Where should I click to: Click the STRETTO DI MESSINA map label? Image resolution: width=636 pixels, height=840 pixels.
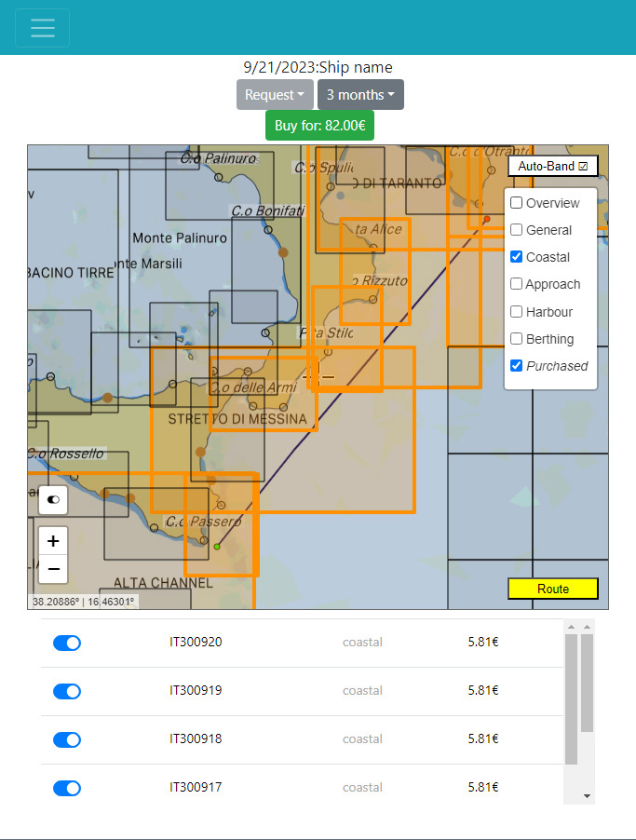[237, 419]
